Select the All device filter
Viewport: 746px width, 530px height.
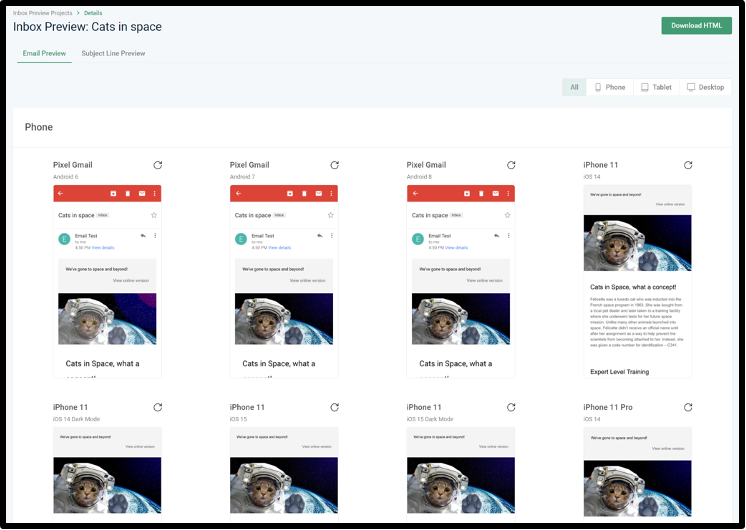tap(574, 87)
